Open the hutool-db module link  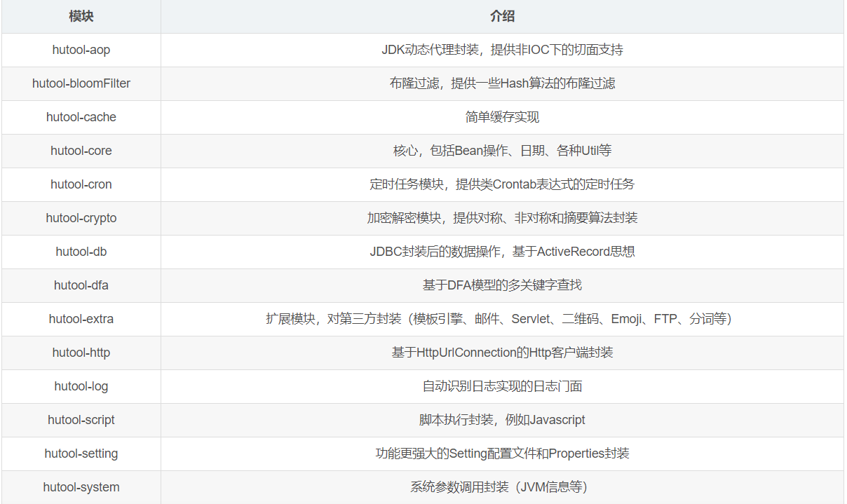coord(79,252)
